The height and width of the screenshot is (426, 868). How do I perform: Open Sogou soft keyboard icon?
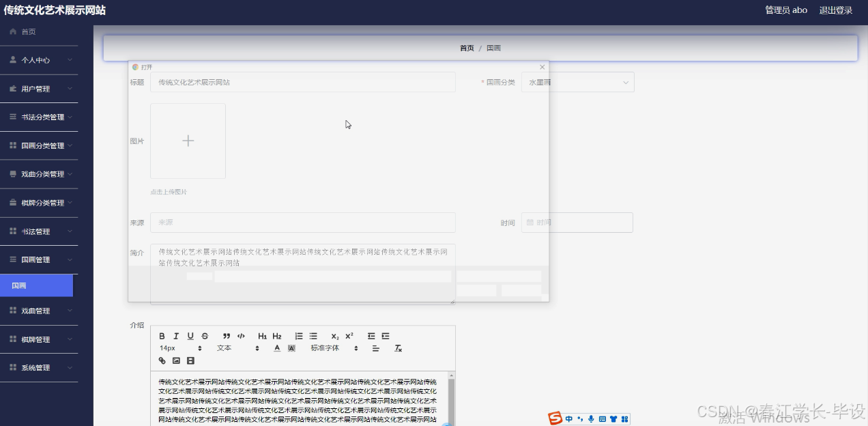pyautogui.click(x=602, y=419)
